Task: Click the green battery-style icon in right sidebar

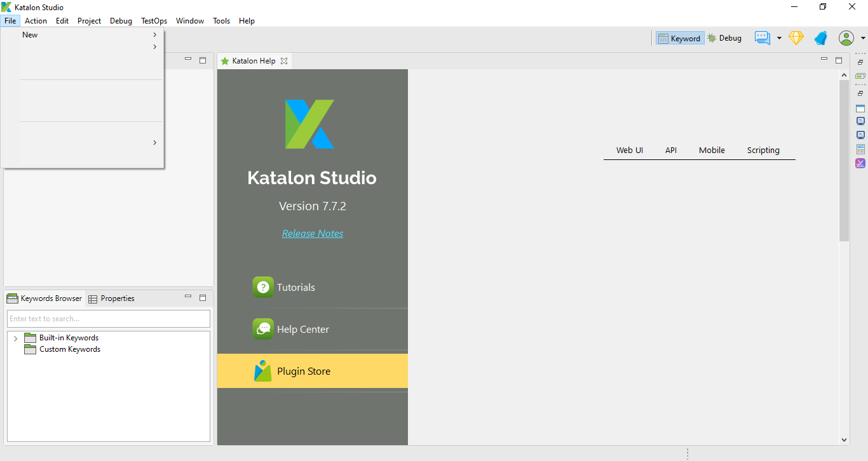Action: (x=860, y=76)
